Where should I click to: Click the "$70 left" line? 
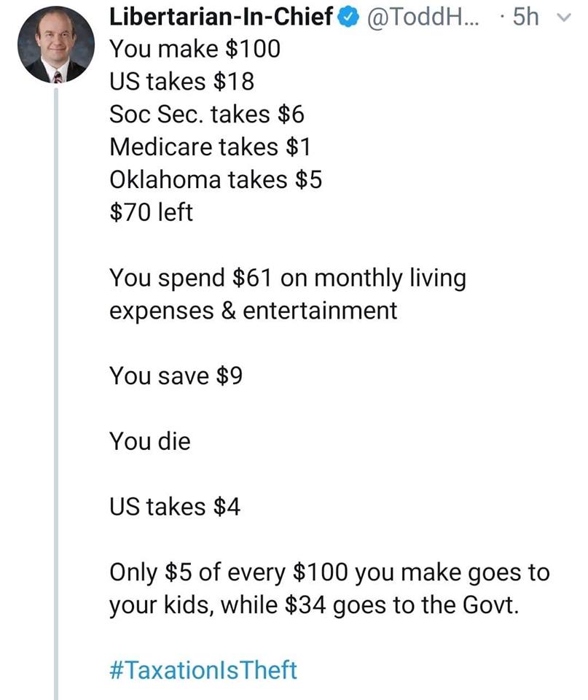(x=152, y=212)
